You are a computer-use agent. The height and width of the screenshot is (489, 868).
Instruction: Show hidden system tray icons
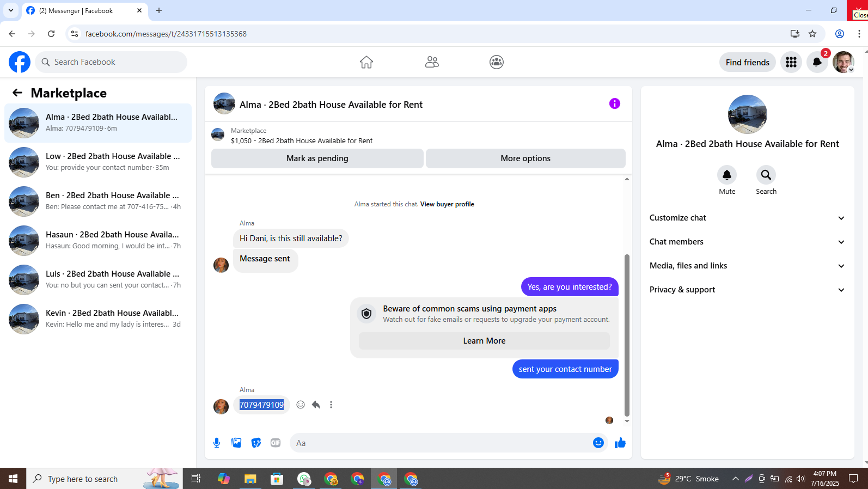click(x=736, y=479)
